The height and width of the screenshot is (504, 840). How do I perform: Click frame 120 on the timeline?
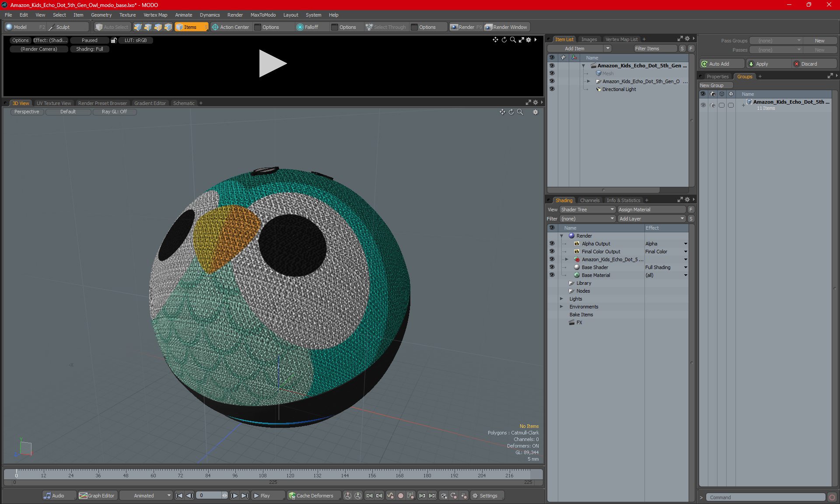point(290,473)
